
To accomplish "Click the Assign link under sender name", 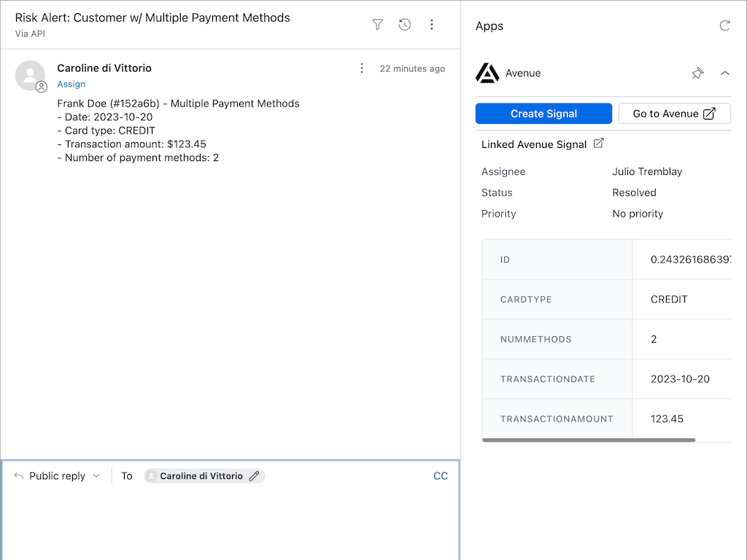I will click(71, 85).
